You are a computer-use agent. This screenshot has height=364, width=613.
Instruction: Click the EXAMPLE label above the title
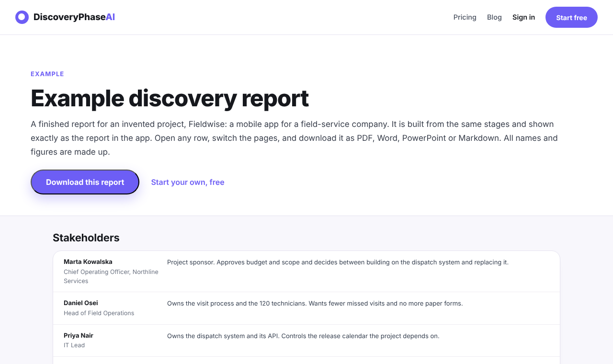(x=47, y=74)
